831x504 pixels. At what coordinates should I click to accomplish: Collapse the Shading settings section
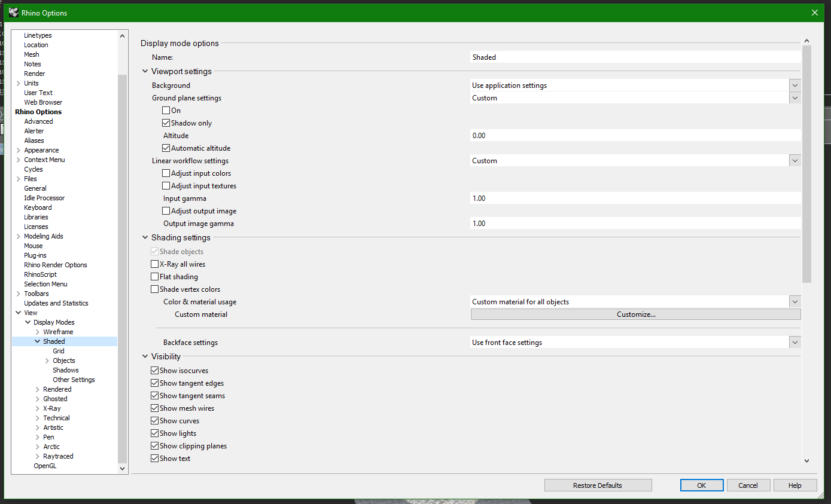145,238
